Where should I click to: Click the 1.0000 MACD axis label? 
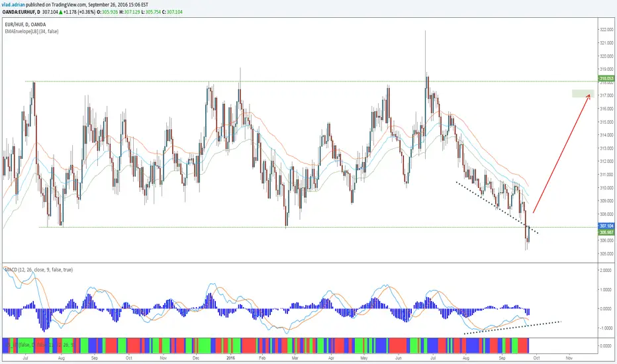(607, 290)
